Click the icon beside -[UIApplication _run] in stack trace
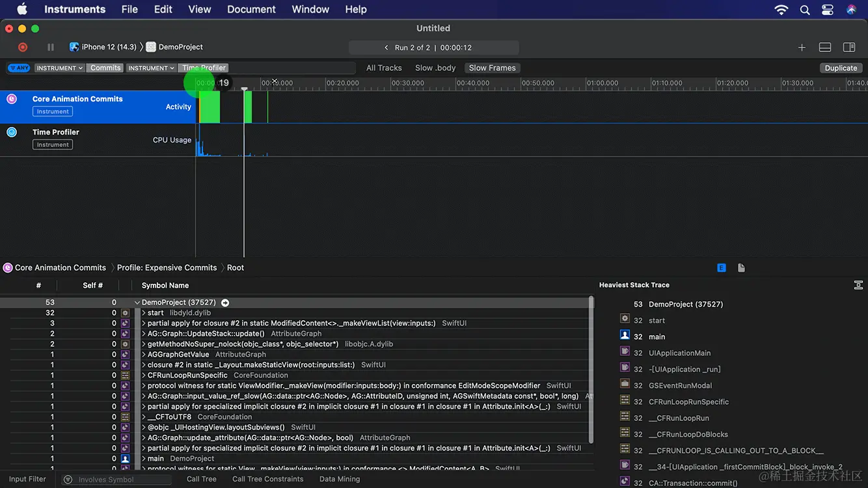Image resolution: width=868 pixels, height=488 pixels. click(625, 369)
